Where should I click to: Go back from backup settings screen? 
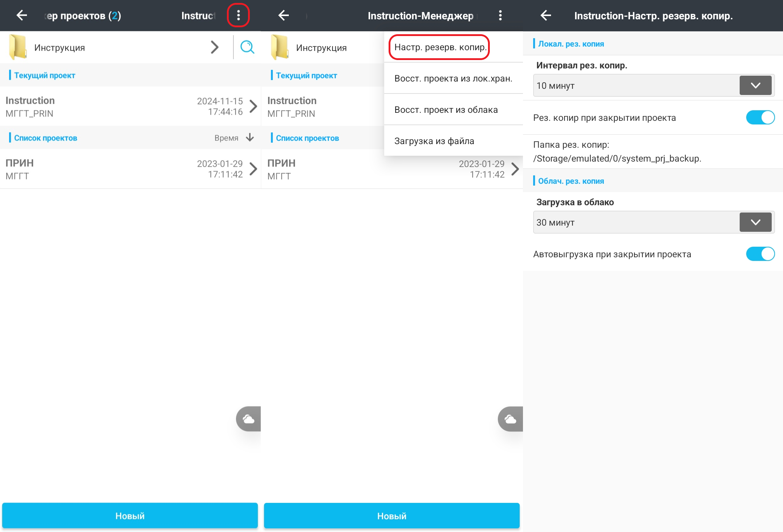coord(545,15)
